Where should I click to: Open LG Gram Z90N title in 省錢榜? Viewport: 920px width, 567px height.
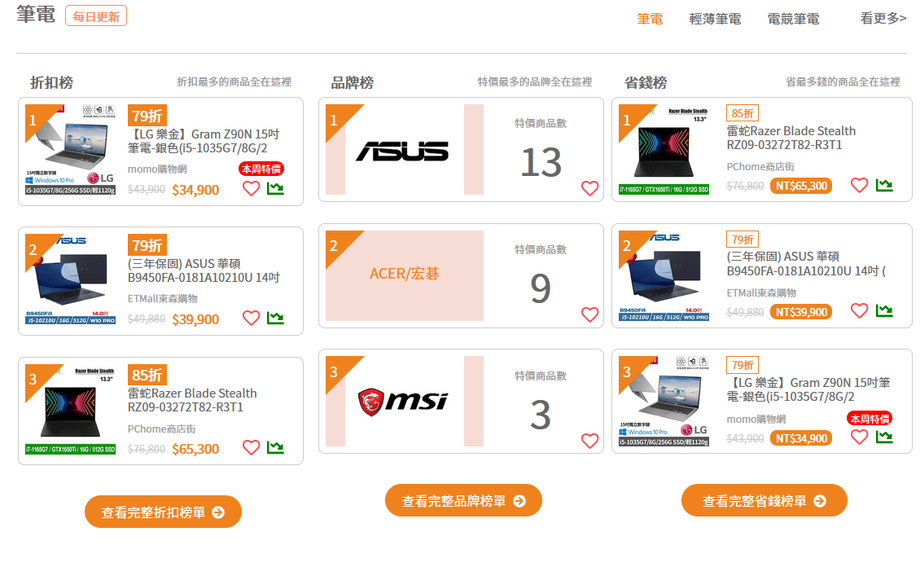[x=809, y=390]
